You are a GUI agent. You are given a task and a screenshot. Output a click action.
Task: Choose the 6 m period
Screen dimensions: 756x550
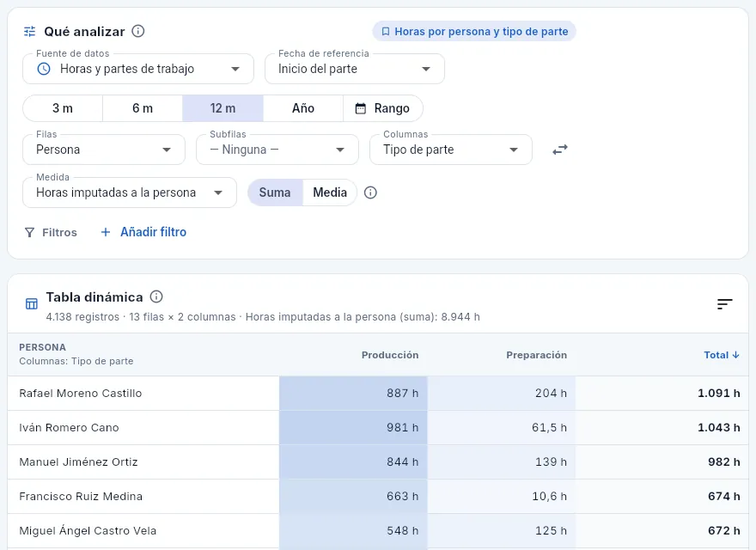click(x=143, y=108)
